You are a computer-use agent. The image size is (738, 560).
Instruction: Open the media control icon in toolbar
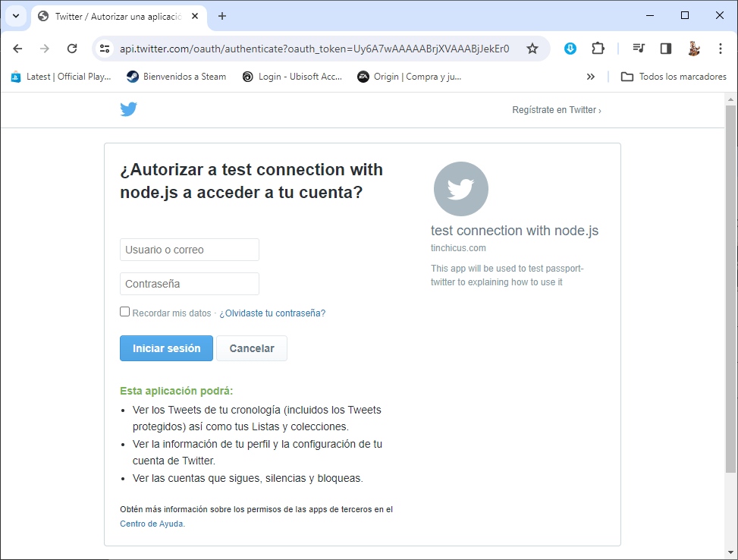click(638, 49)
